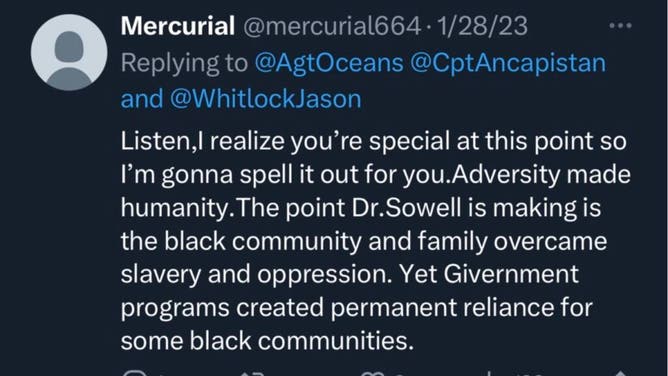The height and width of the screenshot is (376, 668).
Task: Click the 'Replying to' label
Action: 184,63
